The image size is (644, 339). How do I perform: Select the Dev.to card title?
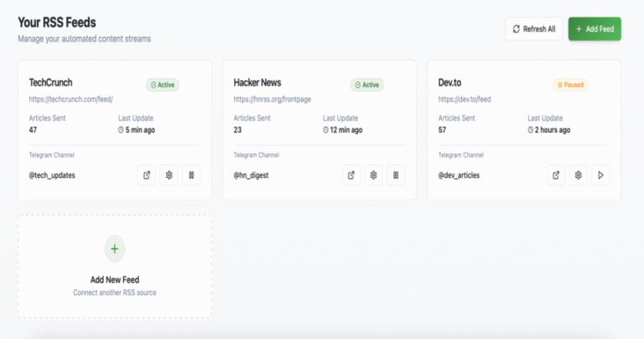(449, 82)
